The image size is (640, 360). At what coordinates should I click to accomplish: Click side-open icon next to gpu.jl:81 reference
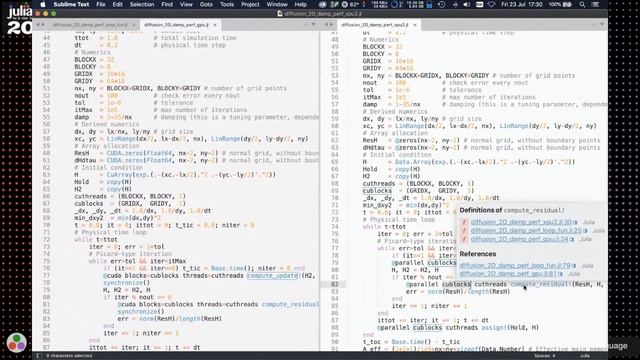coord(561,274)
